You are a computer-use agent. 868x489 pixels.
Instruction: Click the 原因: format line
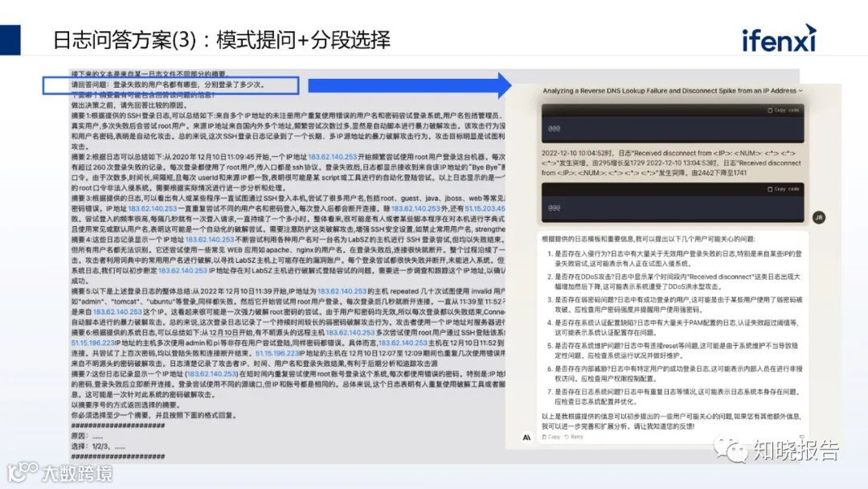88,437
